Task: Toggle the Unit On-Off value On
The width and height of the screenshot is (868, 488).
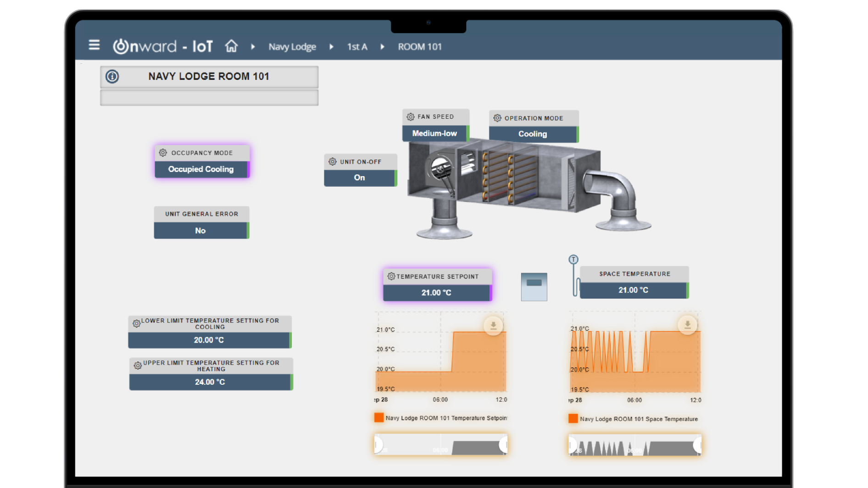Action: click(360, 178)
